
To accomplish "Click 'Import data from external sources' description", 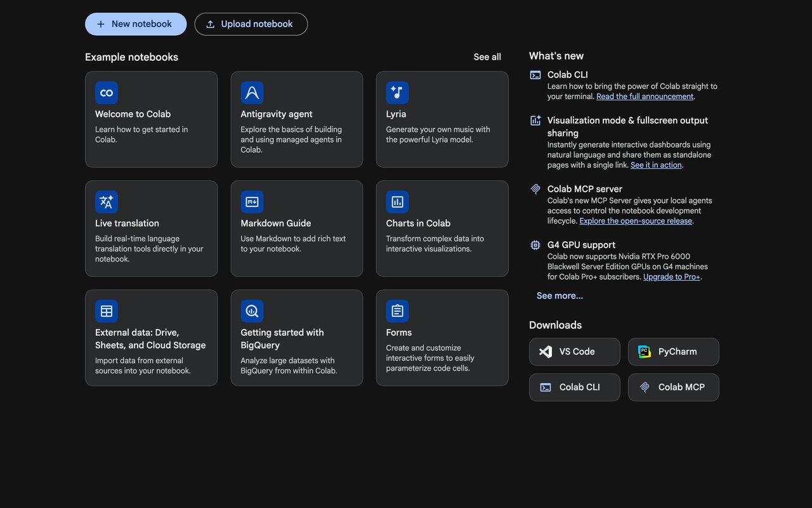I will [x=143, y=366].
